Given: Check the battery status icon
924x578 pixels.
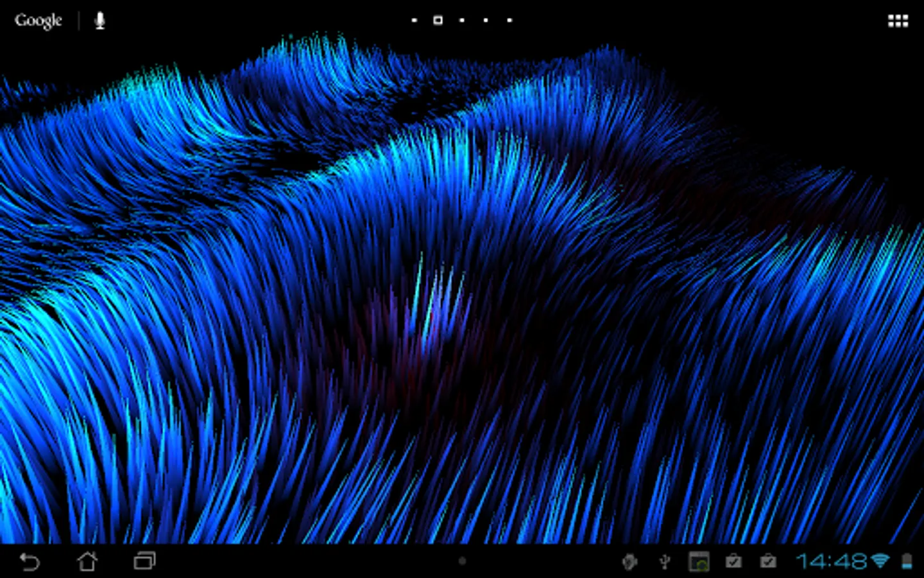Looking at the screenshot, I should coord(907,562).
